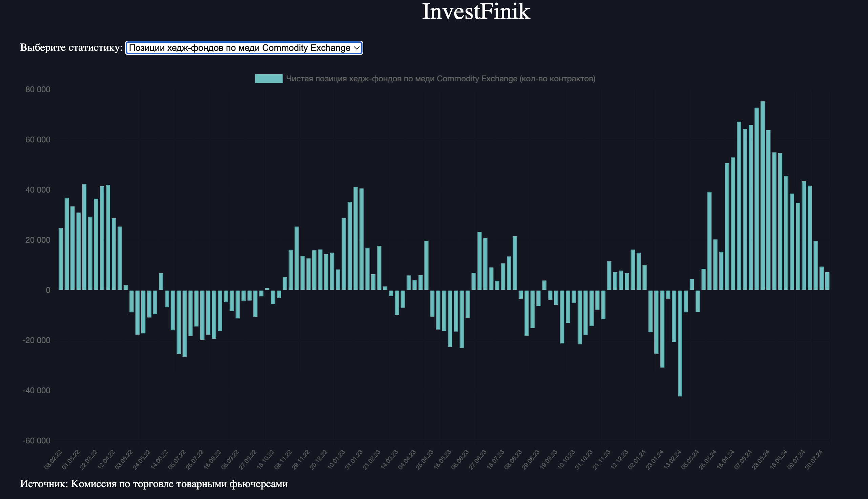Click x-axis date label 16.08.22

(x=212, y=460)
